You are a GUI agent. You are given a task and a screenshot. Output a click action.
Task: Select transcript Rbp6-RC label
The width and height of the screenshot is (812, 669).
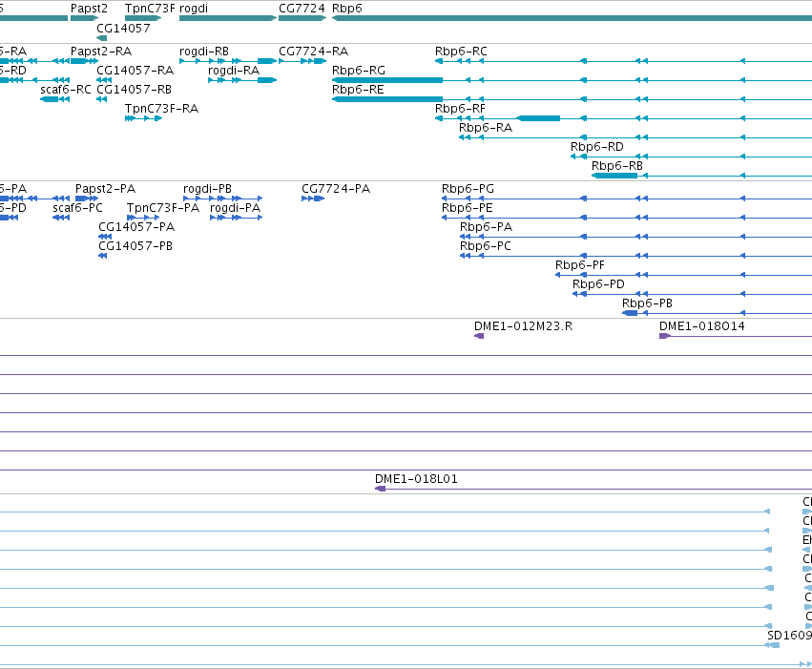point(461,52)
